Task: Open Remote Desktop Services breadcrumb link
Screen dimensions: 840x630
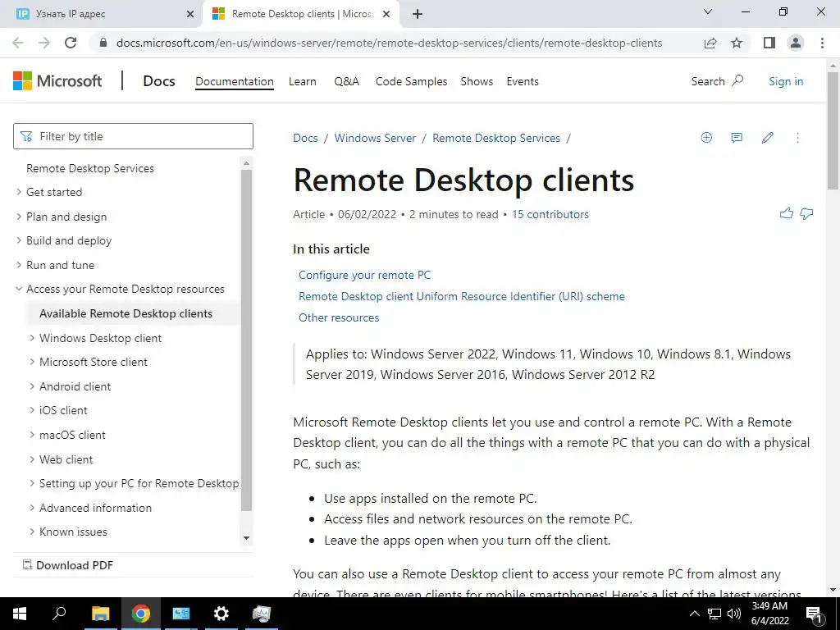Action: point(496,138)
